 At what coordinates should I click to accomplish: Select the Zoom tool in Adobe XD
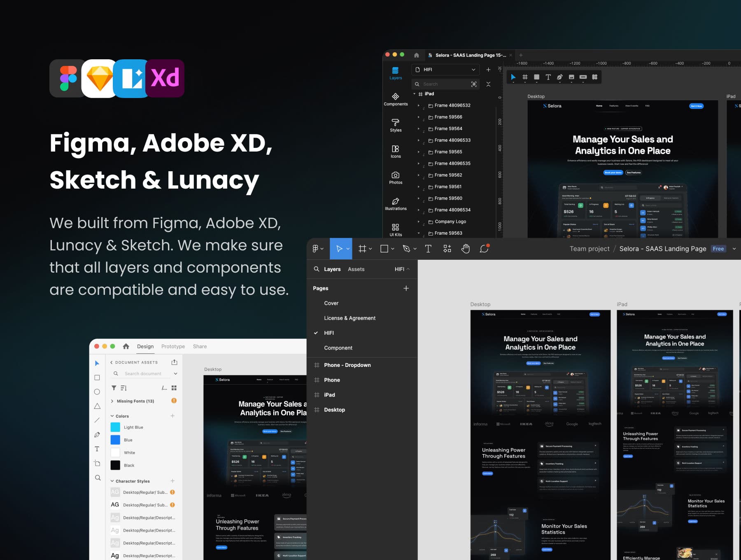click(98, 478)
